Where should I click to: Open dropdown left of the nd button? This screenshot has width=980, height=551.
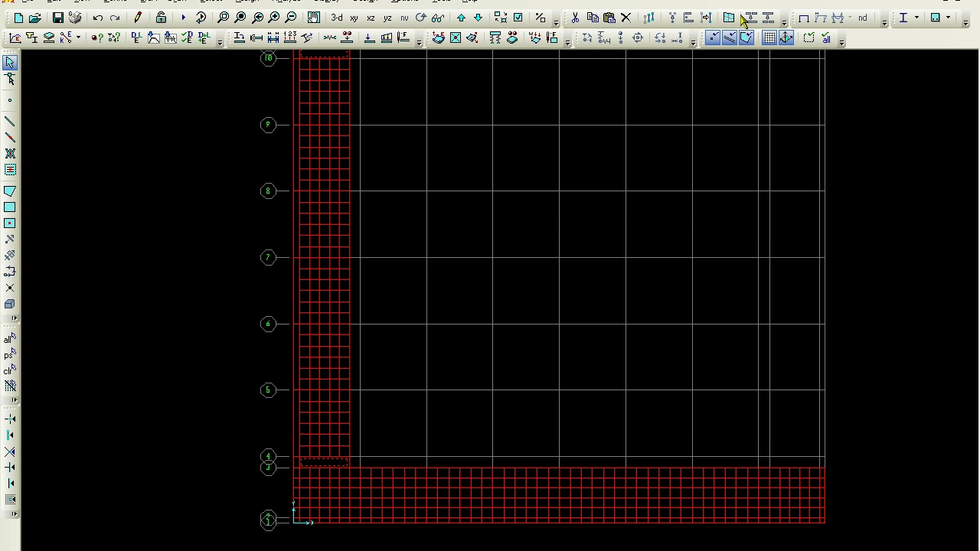851,18
